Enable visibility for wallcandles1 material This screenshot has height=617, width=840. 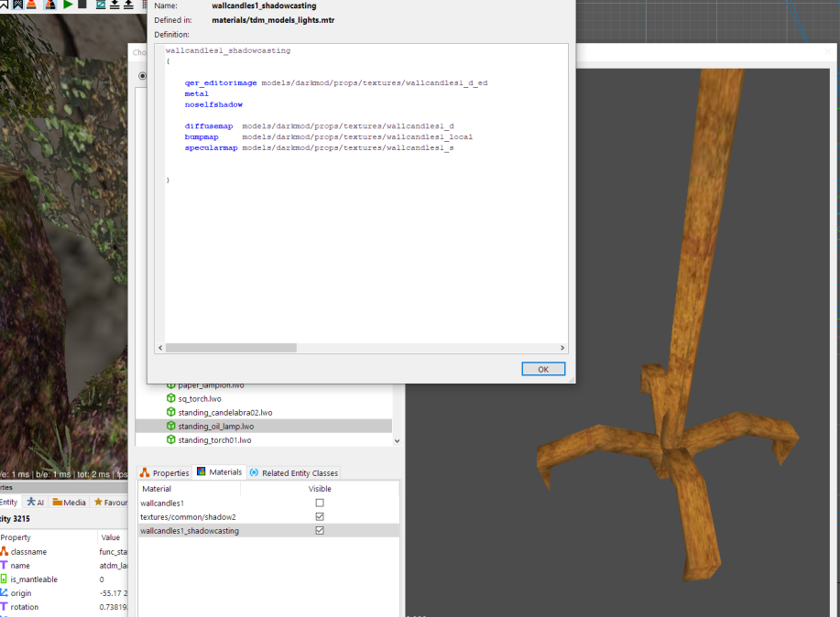coord(320,503)
